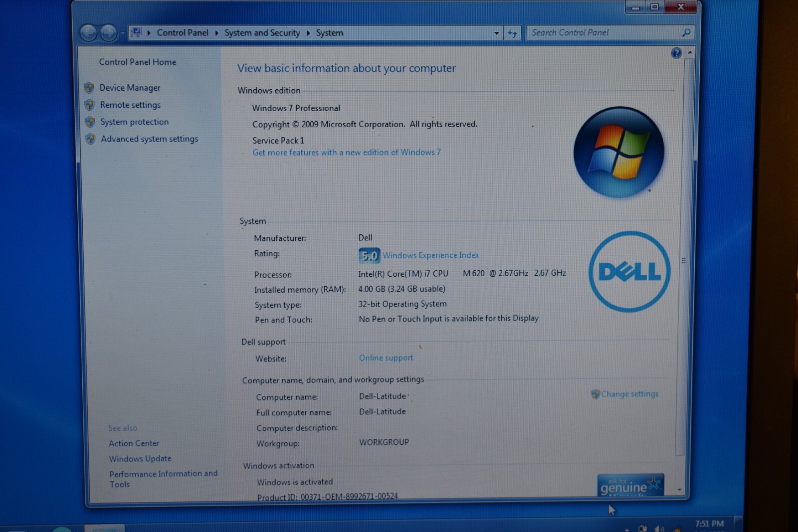This screenshot has width=798, height=532.
Task: Open Advanced system settings
Action: [150, 139]
